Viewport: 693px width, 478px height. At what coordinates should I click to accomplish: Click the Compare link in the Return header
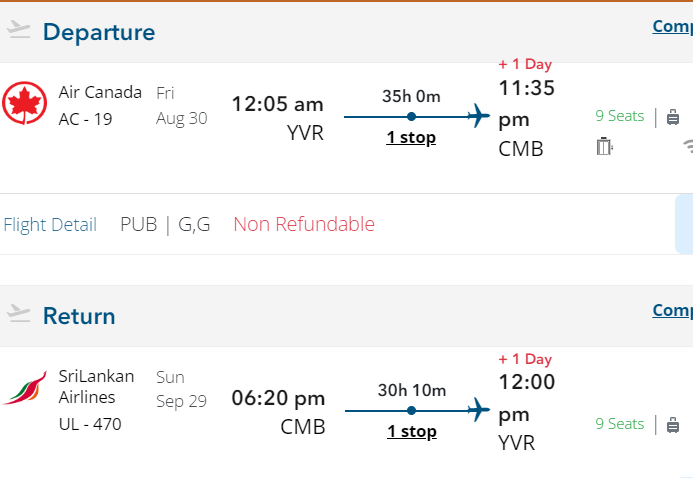pyautogui.click(x=672, y=311)
